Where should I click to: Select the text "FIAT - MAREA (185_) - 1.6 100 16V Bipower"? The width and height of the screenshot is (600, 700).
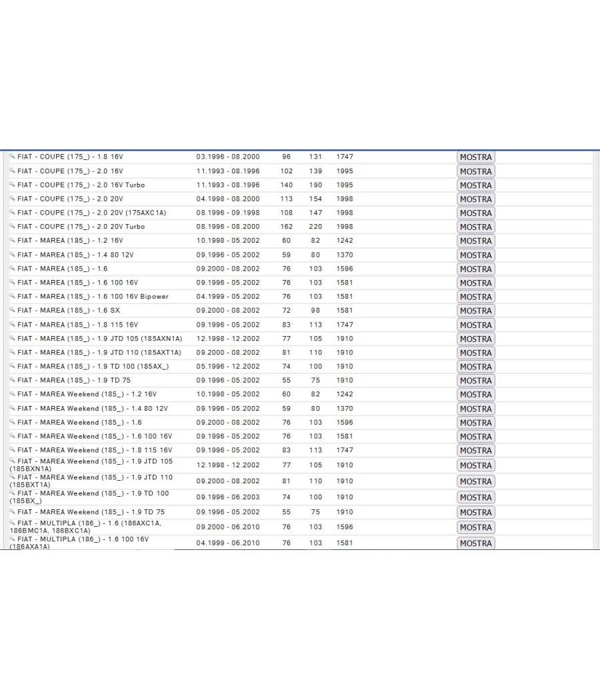(x=93, y=297)
